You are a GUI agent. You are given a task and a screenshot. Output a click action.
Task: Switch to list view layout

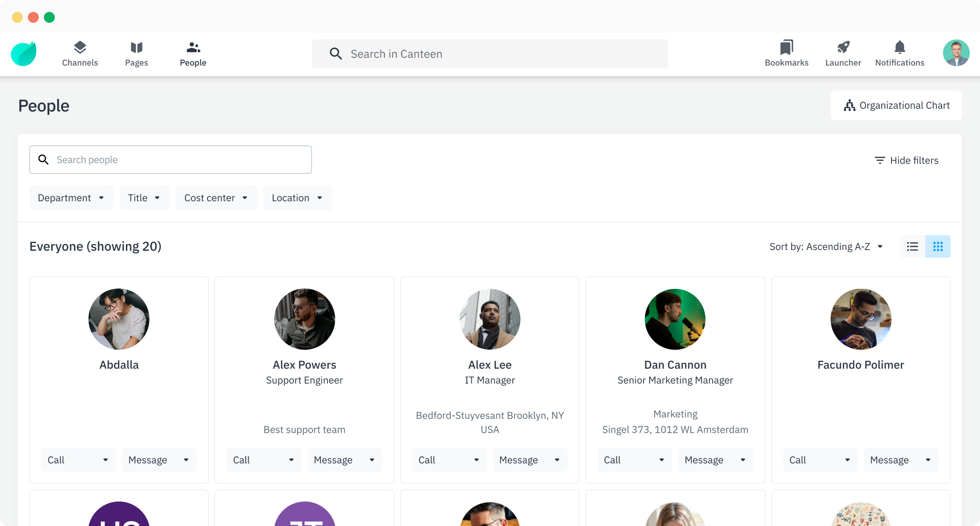(912, 246)
